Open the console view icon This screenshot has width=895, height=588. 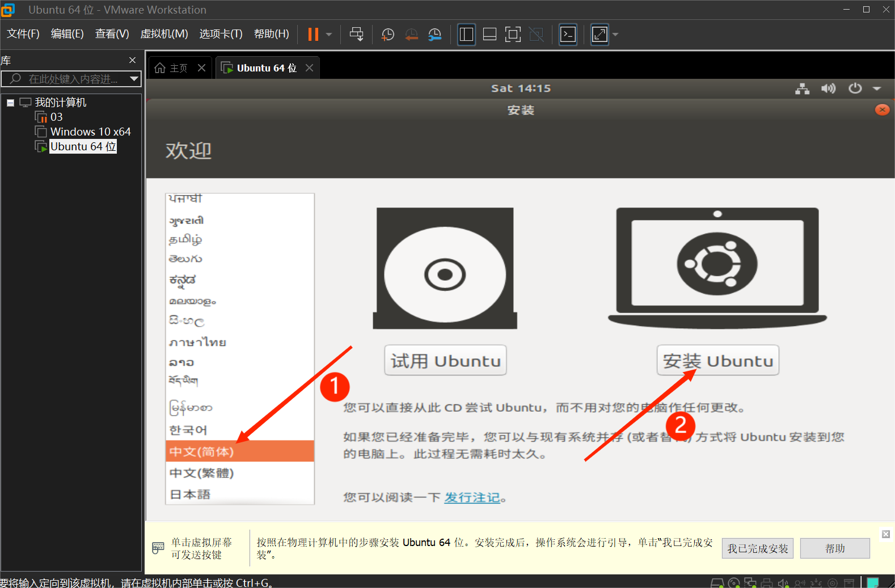(568, 35)
